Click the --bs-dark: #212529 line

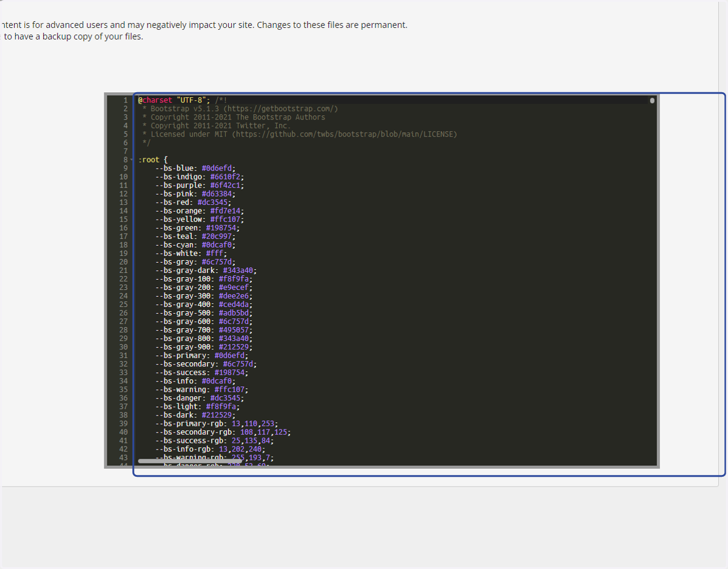click(x=195, y=414)
